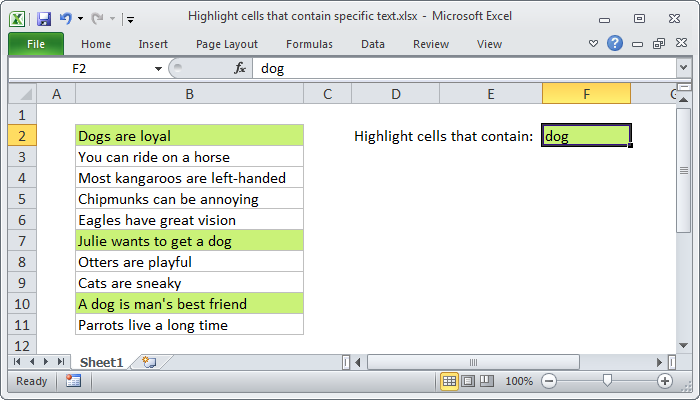
Task: Open the Review ribbon tab
Action: coord(431,44)
